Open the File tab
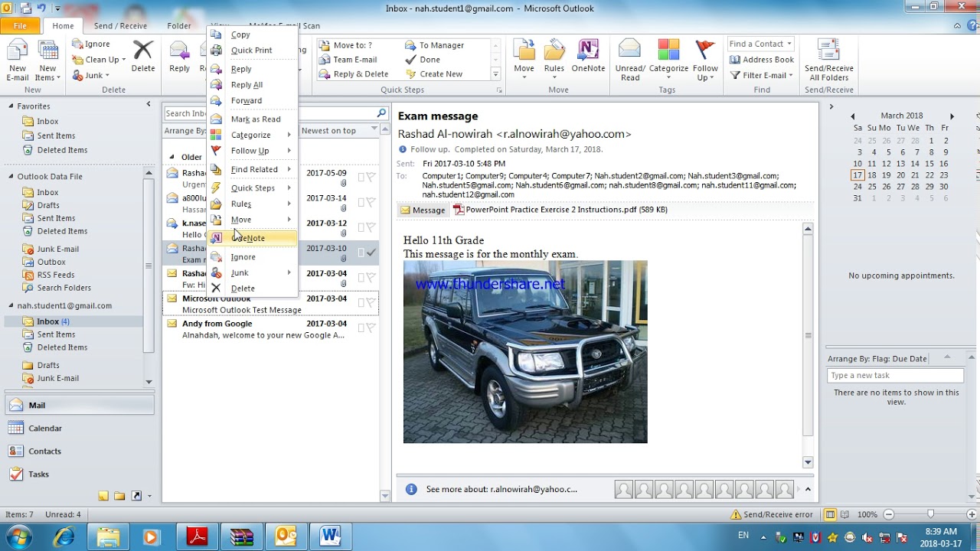 click(x=21, y=26)
